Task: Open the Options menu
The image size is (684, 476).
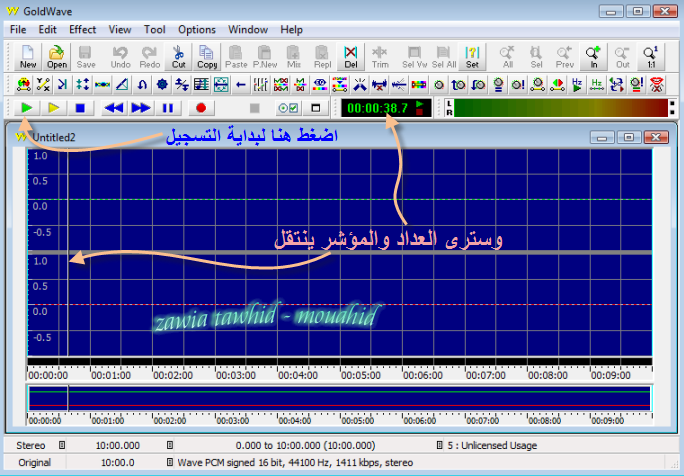Action: tap(197, 30)
